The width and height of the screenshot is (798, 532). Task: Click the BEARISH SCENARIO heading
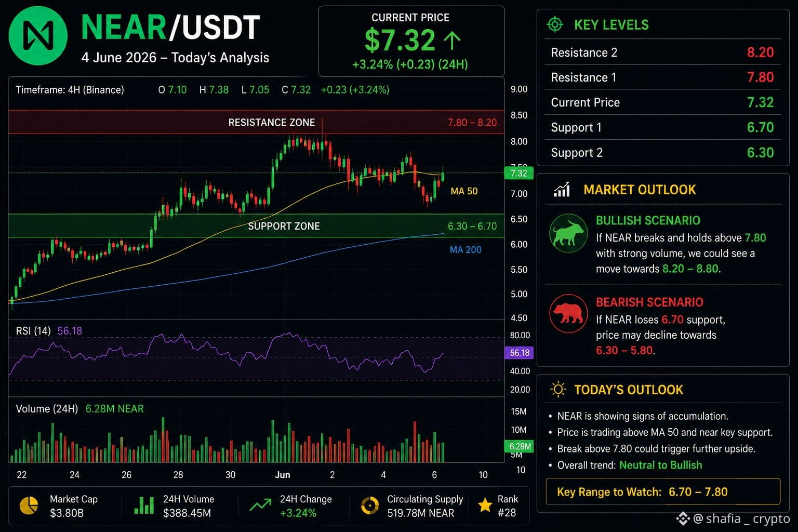649,302
